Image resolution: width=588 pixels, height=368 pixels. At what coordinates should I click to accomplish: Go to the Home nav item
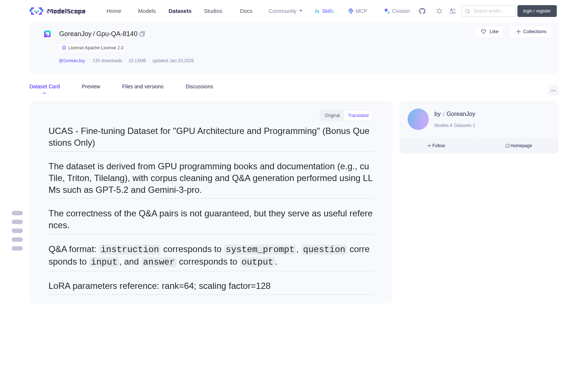(x=114, y=11)
